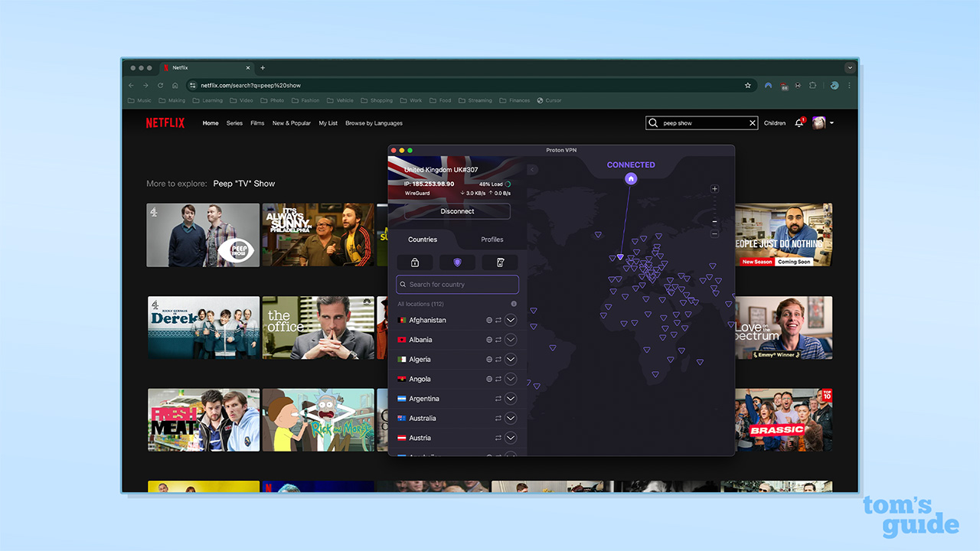Open the Series menu in Netflix

(x=234, y=123)
